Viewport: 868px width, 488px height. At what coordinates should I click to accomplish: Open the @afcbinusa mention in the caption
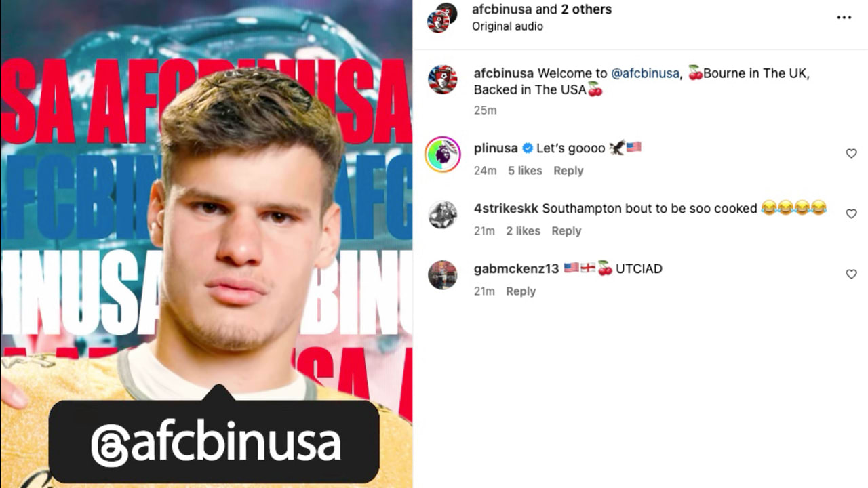click(645, 73)
